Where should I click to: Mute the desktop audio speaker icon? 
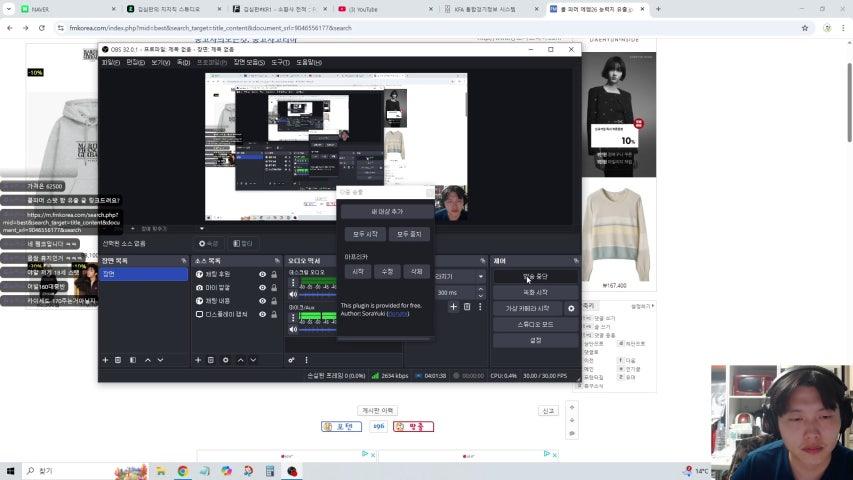pyautogui.click(x=293, y=294)
